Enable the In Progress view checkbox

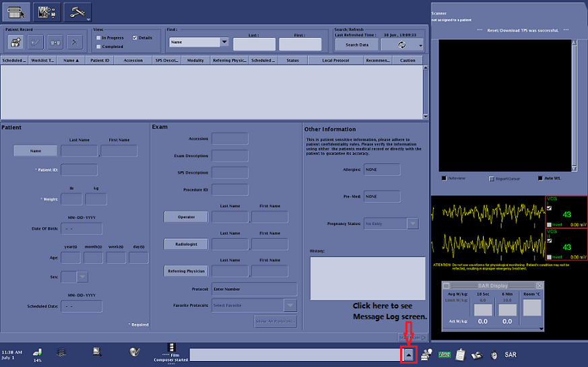(98, 38)
